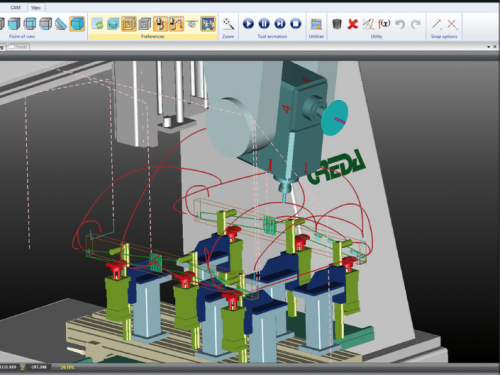The image size is (500, 375).
Task: Open the Utilities window icon
Action: click(316, 24)
